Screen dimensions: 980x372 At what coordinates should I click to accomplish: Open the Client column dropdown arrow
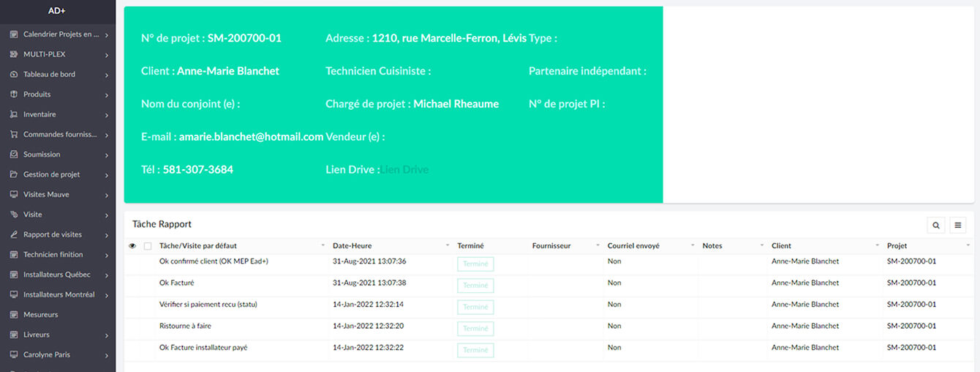point(878,246)
